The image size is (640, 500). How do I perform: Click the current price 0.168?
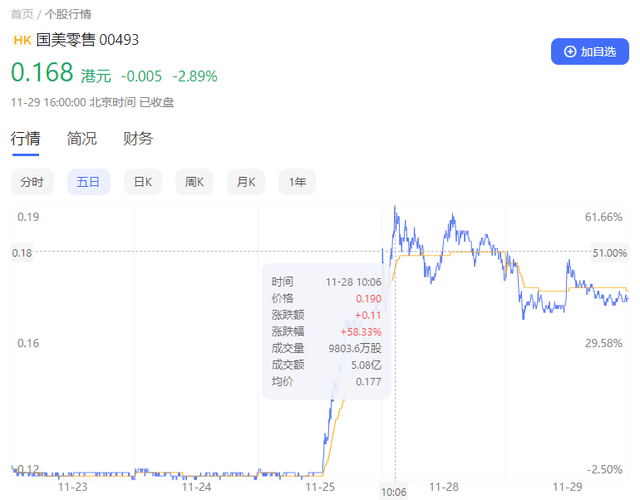42,72
